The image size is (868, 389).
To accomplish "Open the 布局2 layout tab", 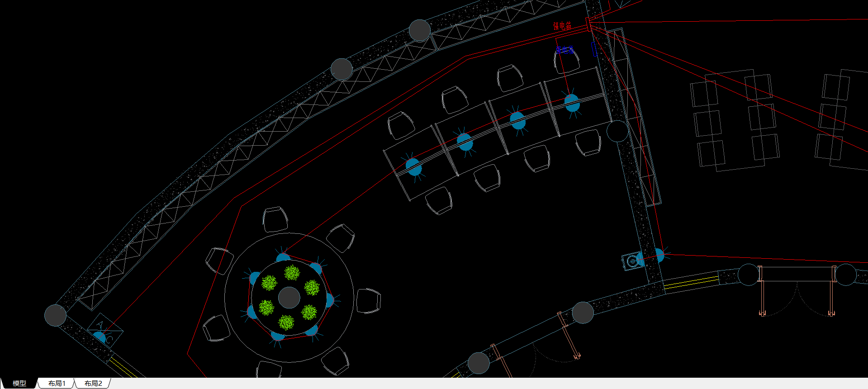I will (x=93, y=383).
